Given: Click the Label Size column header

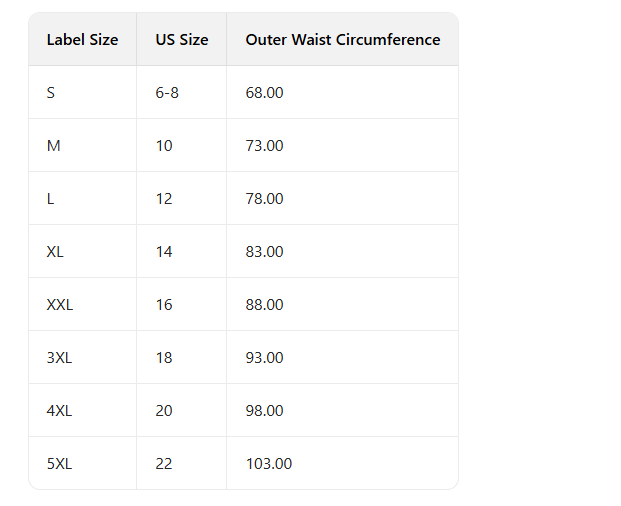Looking at the screenshot, I should (x=82, y=40).
